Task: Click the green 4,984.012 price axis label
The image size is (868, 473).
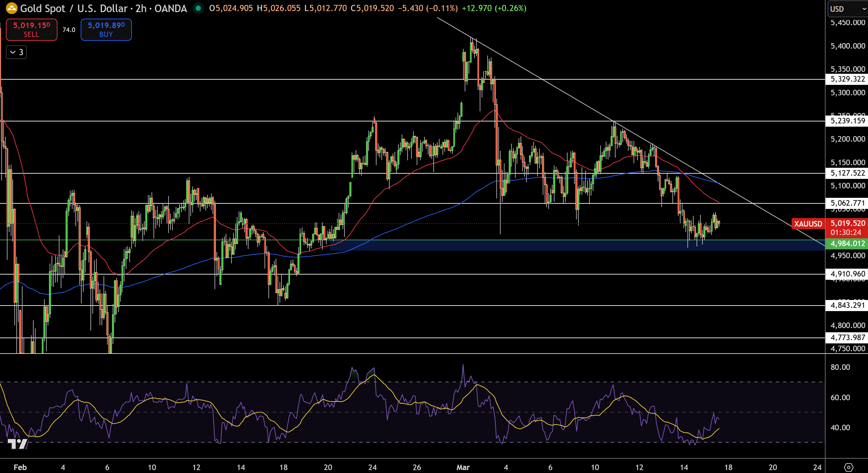Action: [847, 243]
